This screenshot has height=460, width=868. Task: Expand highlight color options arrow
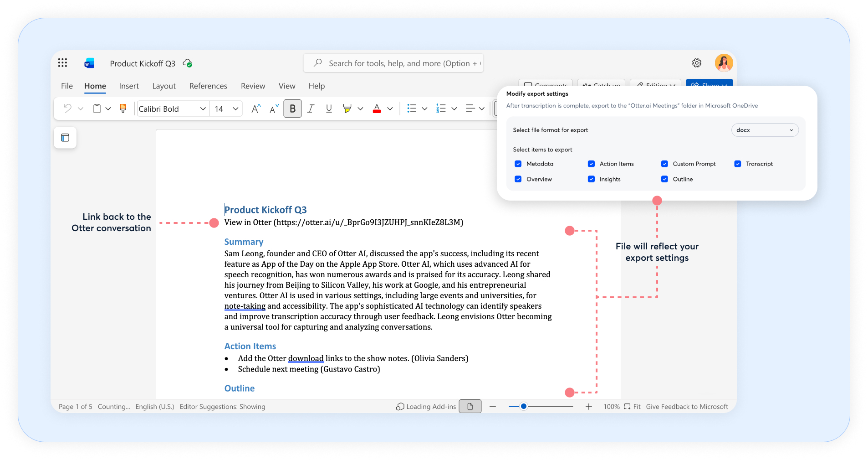(x=360, y=109)
